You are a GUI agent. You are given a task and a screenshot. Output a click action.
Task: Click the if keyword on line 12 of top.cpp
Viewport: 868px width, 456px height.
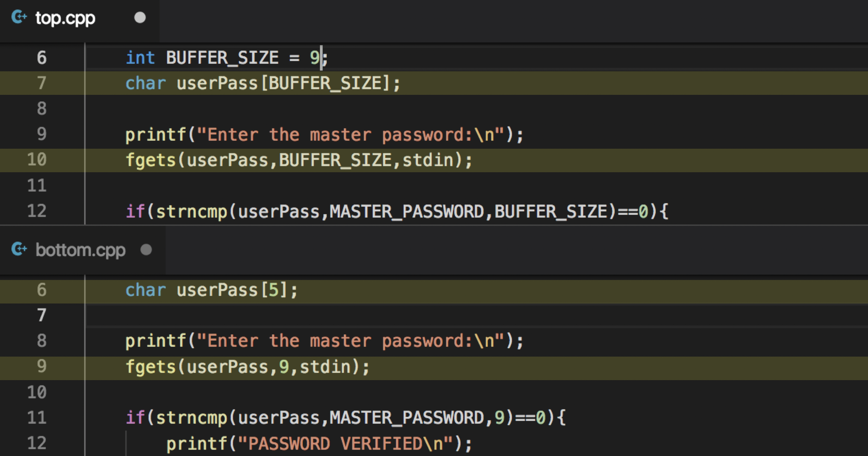(135, 211)
